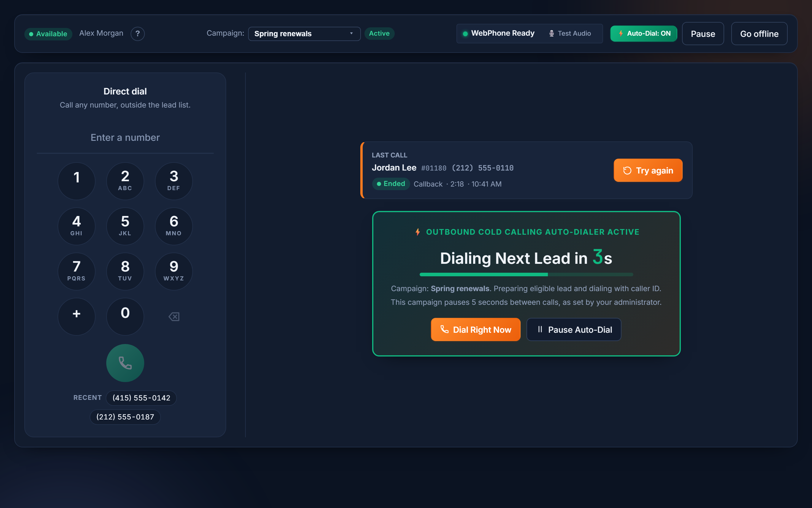Open the help question mark icon

click(138, 34)
